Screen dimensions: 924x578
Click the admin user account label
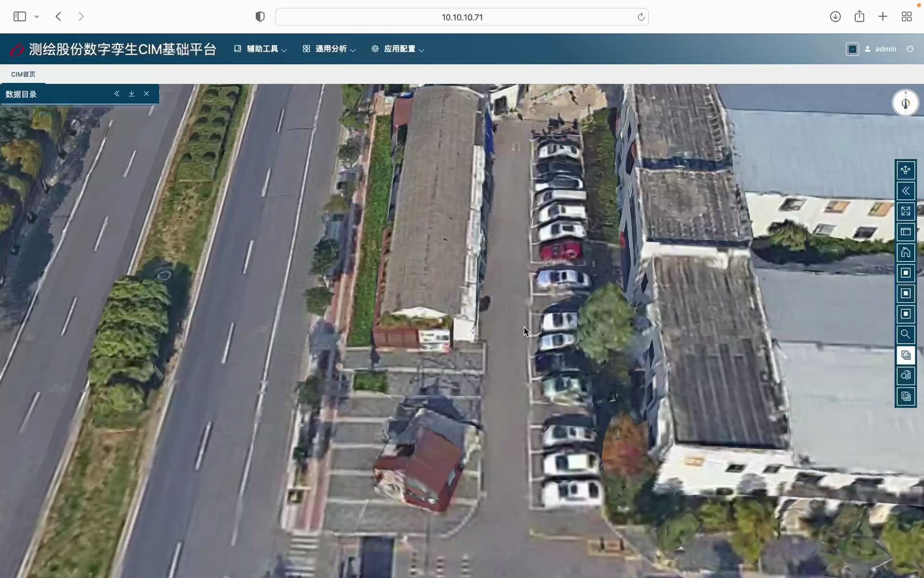[x=885, y=49]
